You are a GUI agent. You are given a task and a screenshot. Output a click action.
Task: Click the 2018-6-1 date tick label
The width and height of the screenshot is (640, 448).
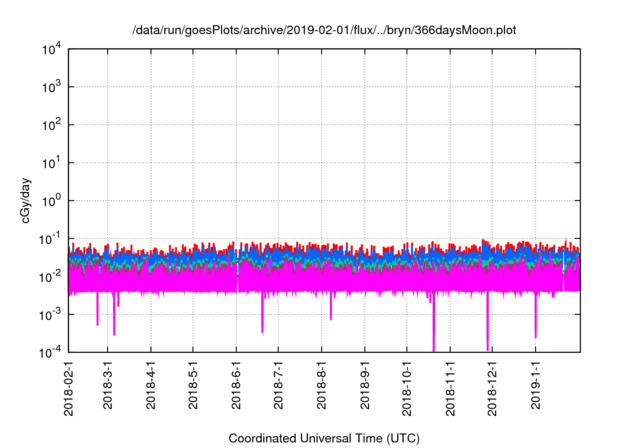pyautogui.click(x=236, y=387)
